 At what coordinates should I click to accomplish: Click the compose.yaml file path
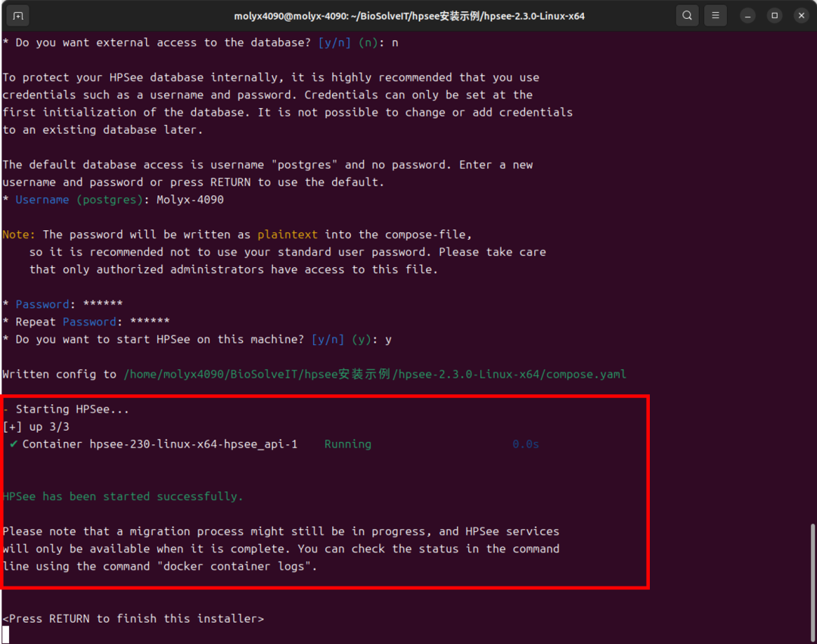(374, 374)
